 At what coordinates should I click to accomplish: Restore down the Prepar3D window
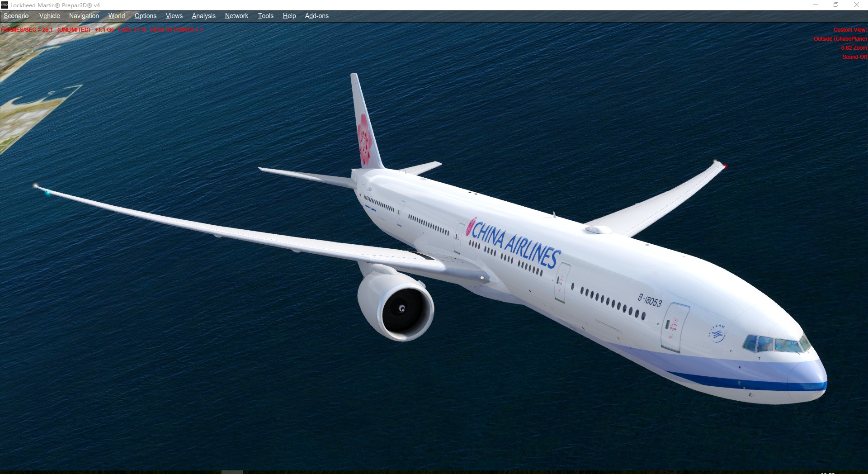pos(836,5)
